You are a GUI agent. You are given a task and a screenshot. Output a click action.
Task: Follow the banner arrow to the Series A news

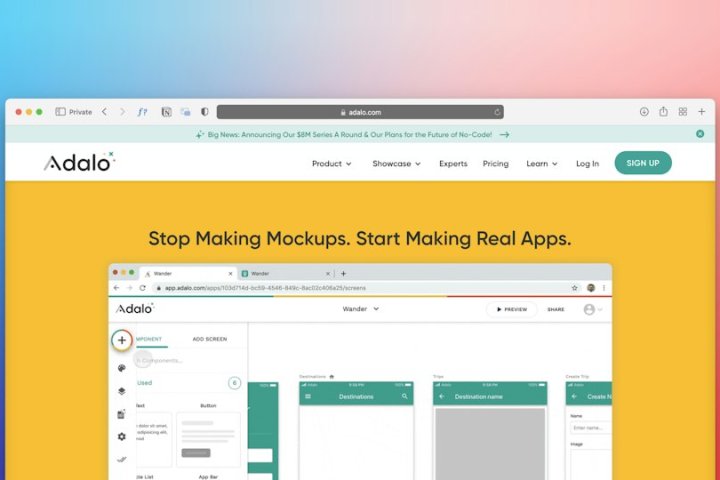pos(505,135)
